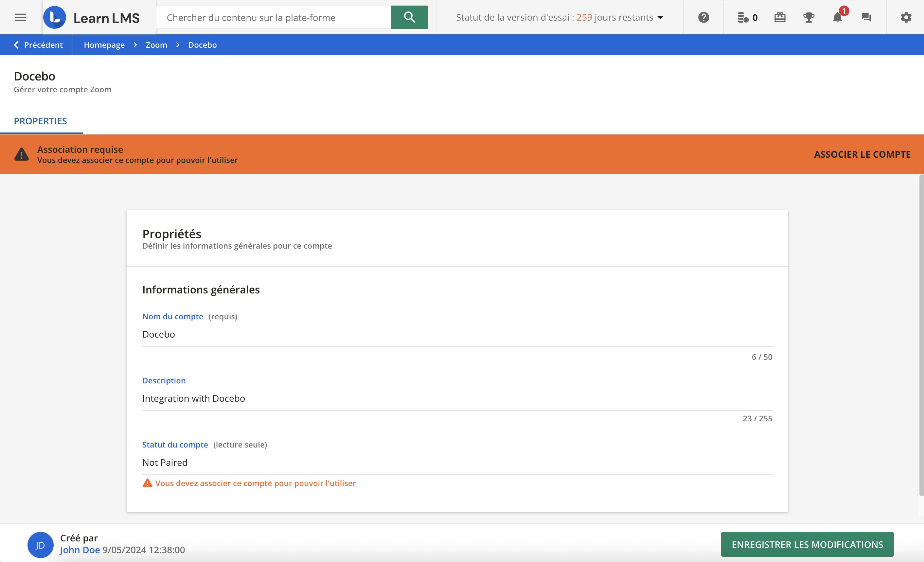Image resolution: width=924 pixels, height=562 pixels.
Task: Open the trophy leaderboard icon
Action: point(808,17)
